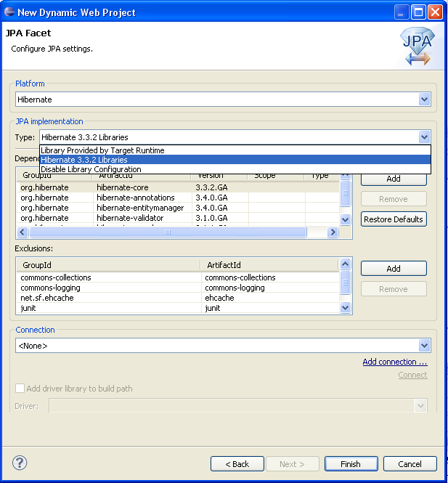
Task: Open the Add connection ... link
Action: 395,362
